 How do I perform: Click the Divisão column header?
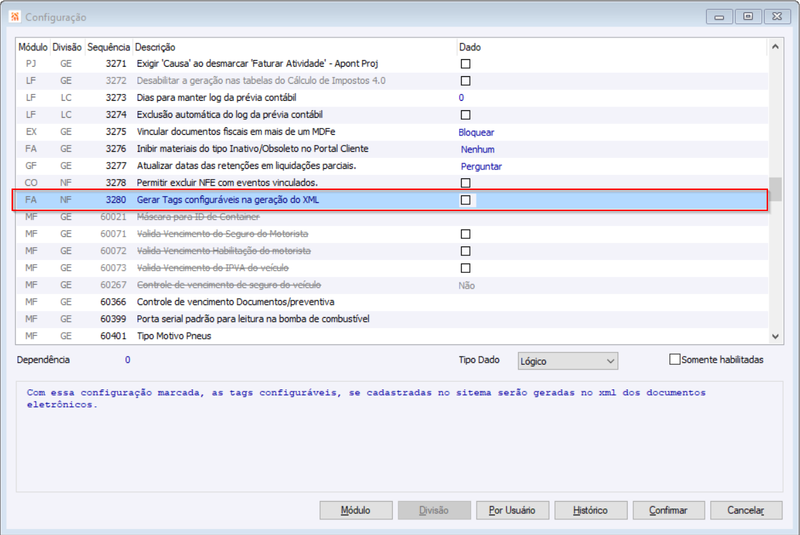(x=67, y=47)
